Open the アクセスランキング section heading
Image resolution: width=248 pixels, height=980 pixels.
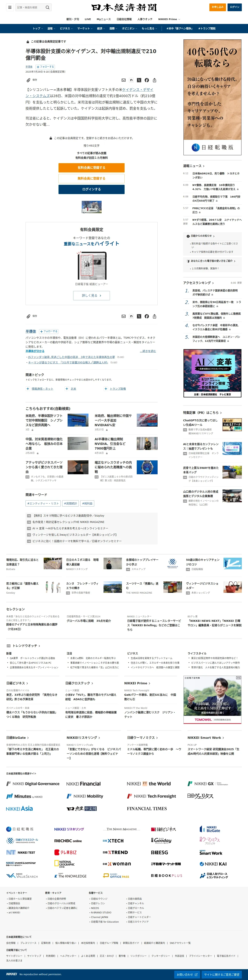click(x=198, y=283)
